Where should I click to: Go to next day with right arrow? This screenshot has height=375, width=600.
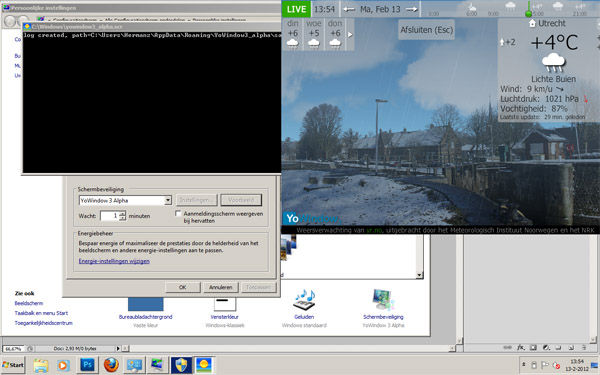tap(411, 9)
